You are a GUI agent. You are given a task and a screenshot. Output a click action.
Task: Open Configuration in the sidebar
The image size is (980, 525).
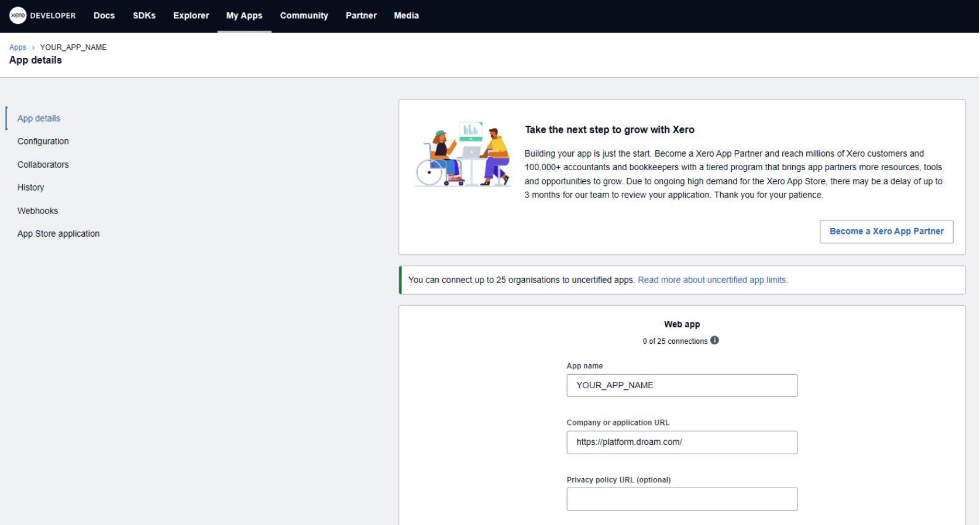tap(43, 141)
